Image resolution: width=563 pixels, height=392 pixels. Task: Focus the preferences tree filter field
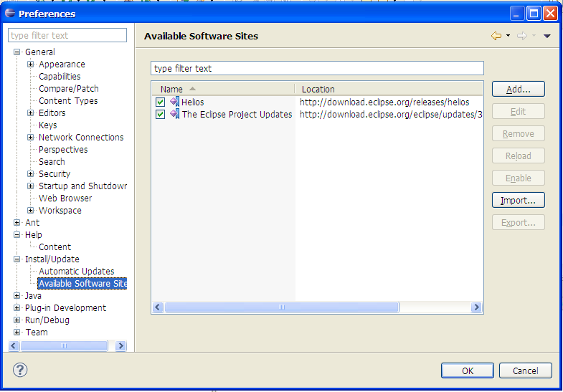pyautogui.click(x=67, y=35)
